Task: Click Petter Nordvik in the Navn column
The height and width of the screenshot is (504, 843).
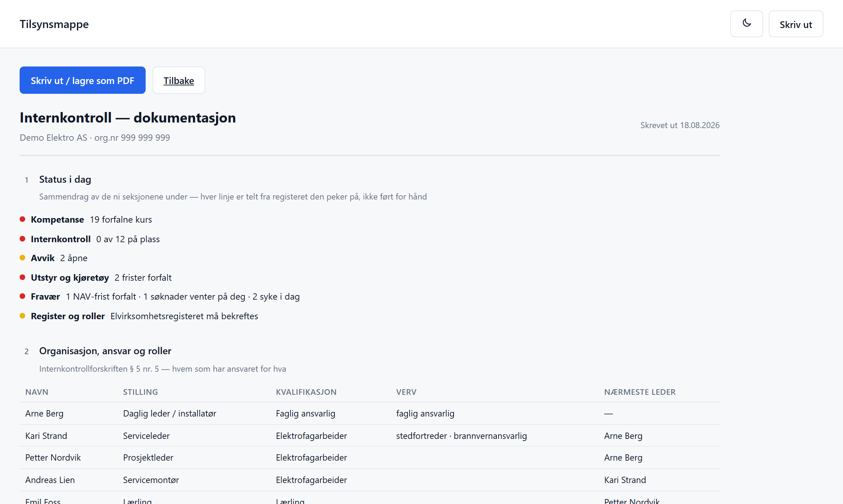Action: (x=53, y=457)
